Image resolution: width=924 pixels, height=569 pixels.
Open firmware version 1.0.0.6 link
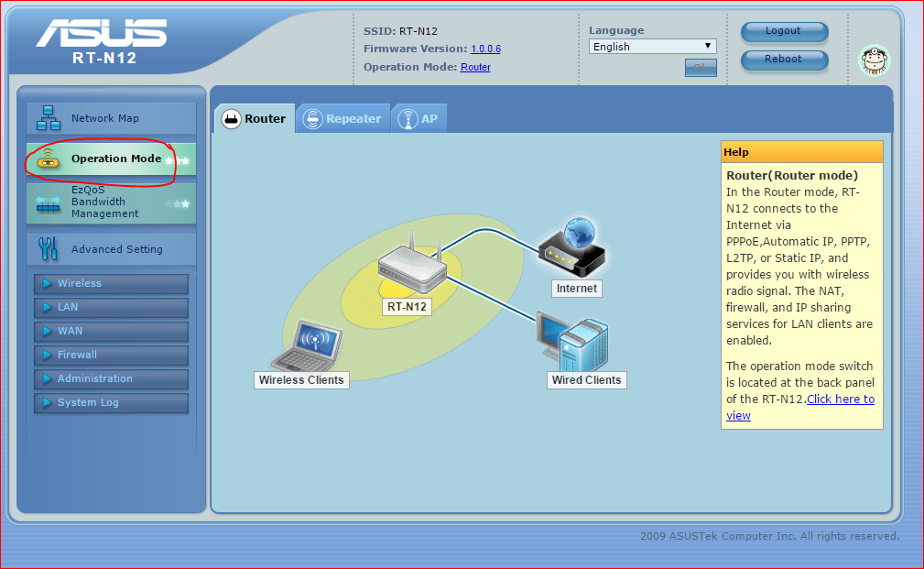tap(485, 49)
